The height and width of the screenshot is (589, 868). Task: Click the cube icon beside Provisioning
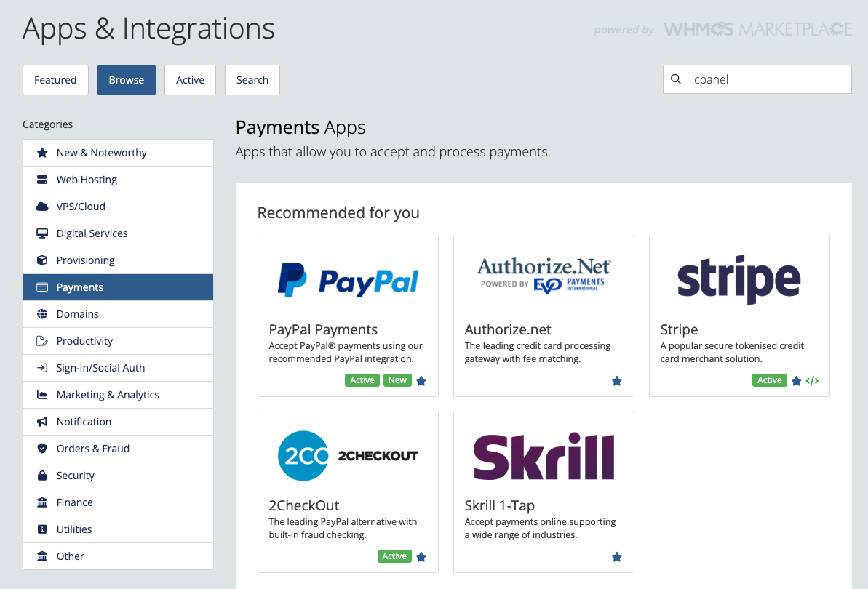[x=42, y=260]
